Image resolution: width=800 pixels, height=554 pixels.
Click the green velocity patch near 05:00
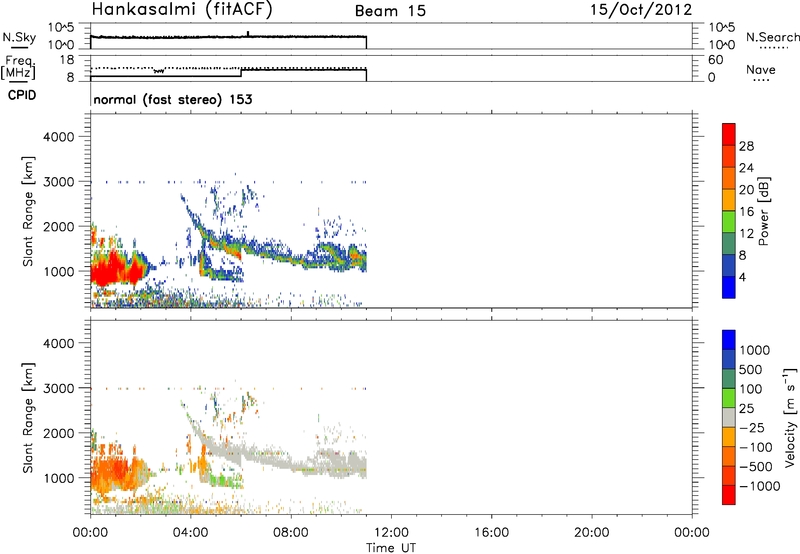point(224,480)
